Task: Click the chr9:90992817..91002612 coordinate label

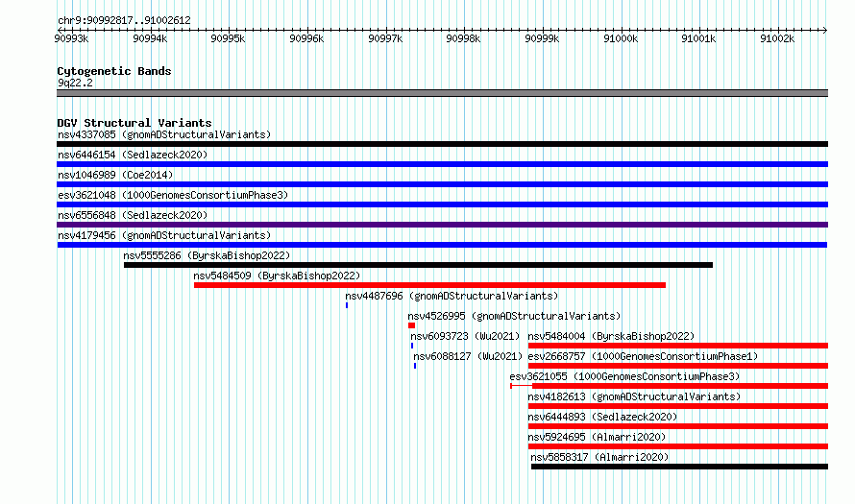Action: click(124, 21)
